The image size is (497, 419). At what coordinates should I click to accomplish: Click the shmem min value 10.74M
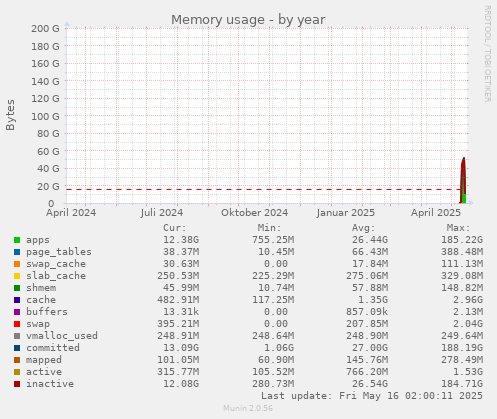pos(276,288)
